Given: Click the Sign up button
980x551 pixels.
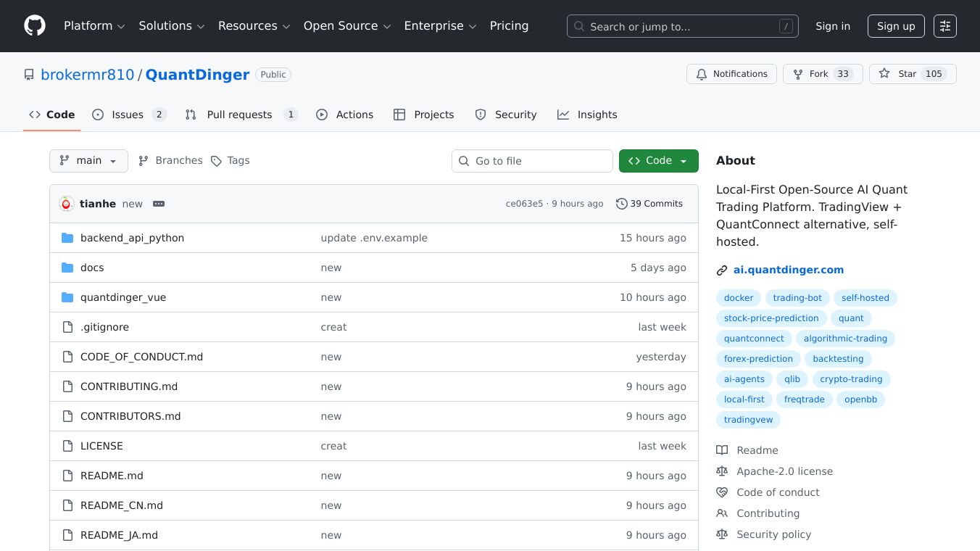Looking at the screenshot, I should click(x=896, y=26).
